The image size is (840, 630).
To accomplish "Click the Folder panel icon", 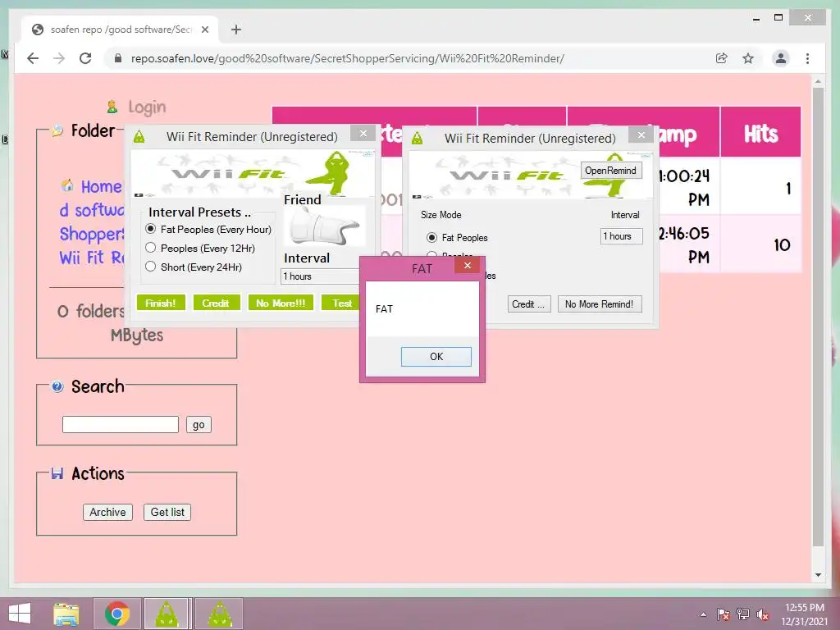I will (x=57, y=130).
